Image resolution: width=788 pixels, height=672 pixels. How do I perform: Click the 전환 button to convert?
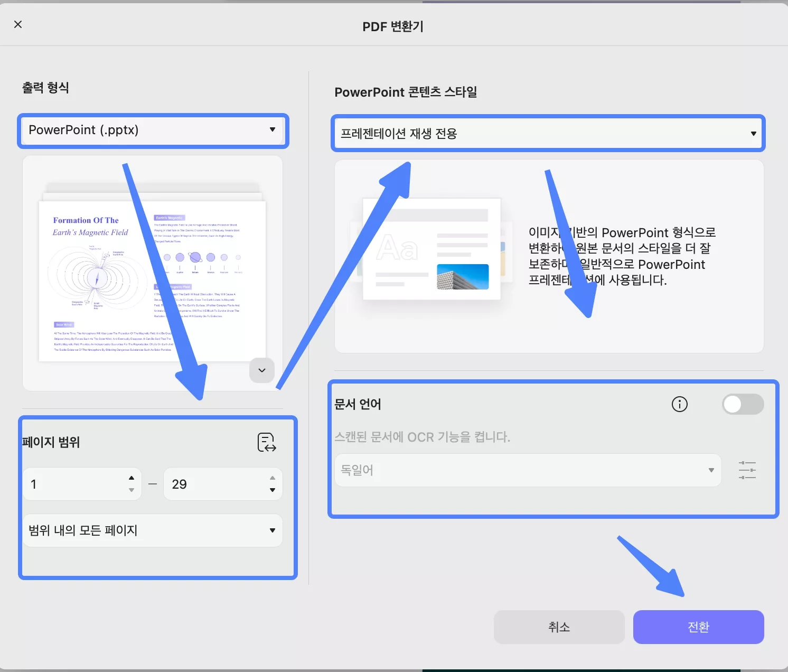pos(699,627)
